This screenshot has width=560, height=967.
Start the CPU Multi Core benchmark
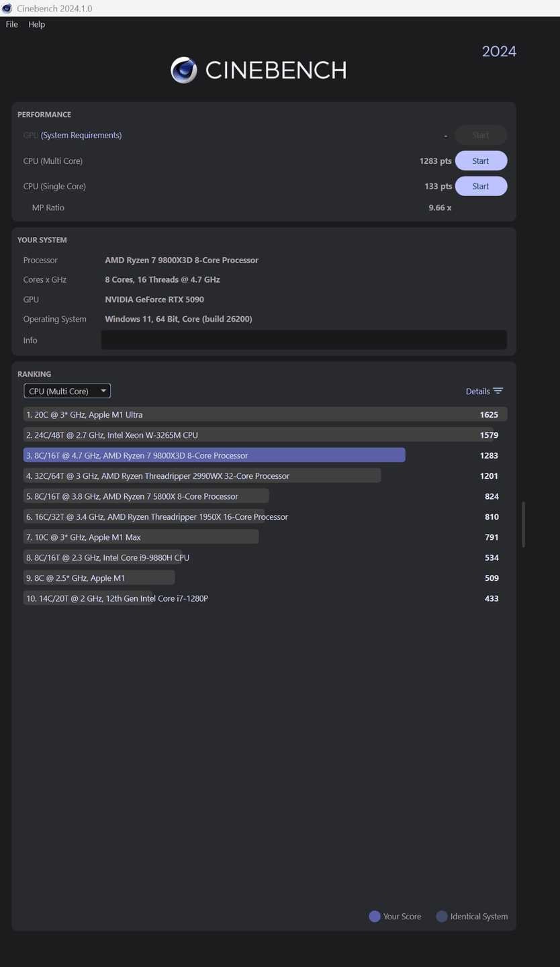481,161
